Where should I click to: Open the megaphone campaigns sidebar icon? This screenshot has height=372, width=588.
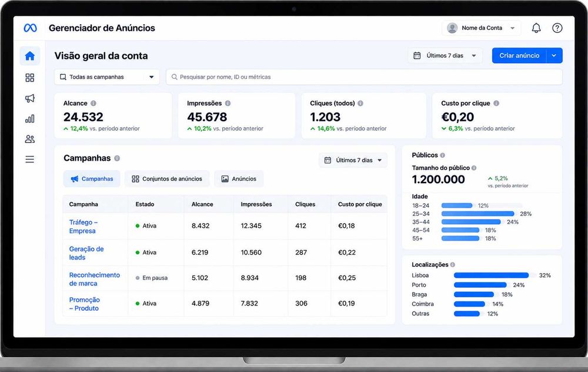tap(29, 98)
